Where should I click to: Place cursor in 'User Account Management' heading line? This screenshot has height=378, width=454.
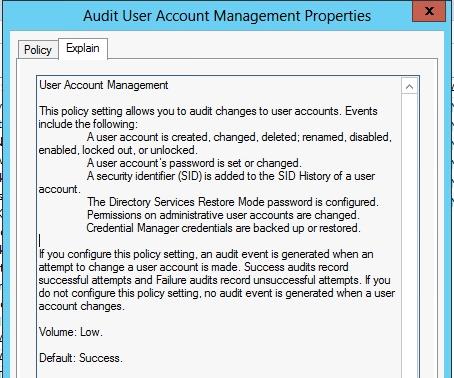pos(104,85)
